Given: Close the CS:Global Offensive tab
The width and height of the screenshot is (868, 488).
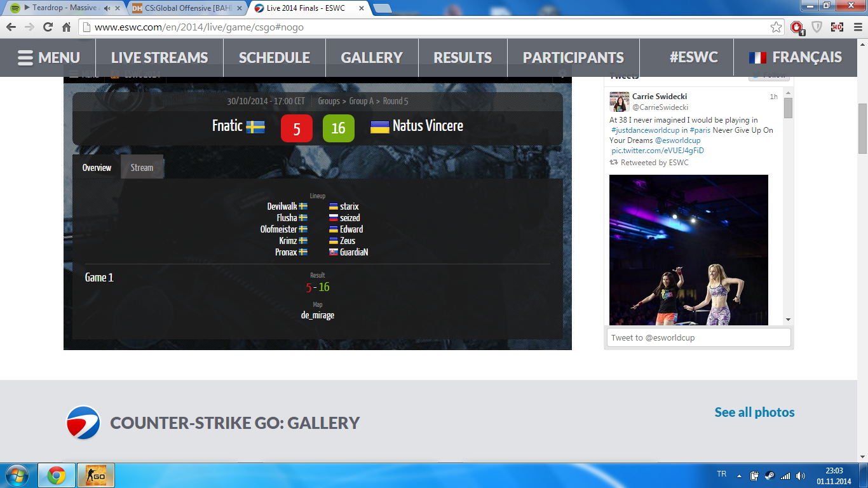Looking at the screenshot, I should coord(239,8).
